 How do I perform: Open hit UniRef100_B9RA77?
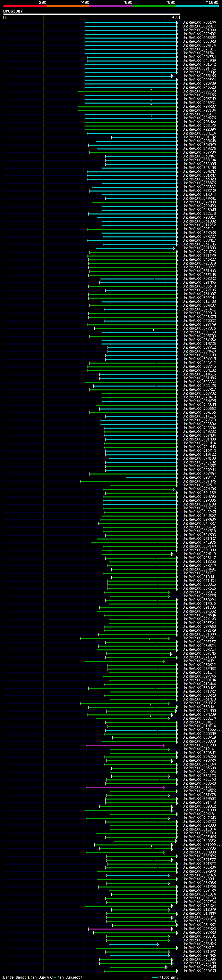pos(199,26)
